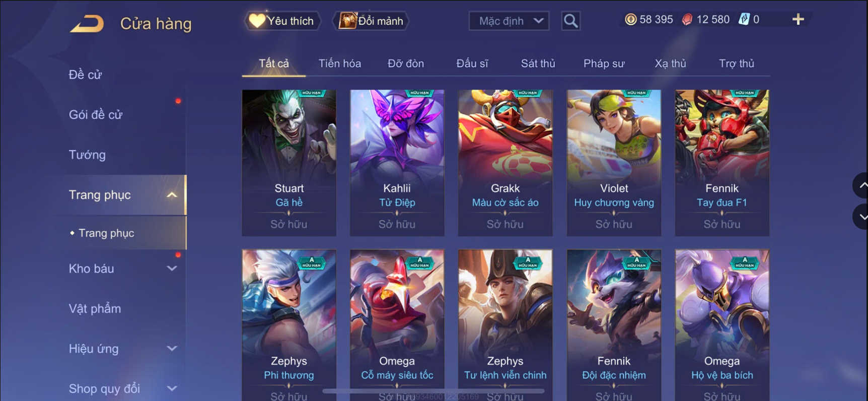The image size is (868, 401).
Task: Expand the Kho báu sidebar section
Action: point(172,269)
